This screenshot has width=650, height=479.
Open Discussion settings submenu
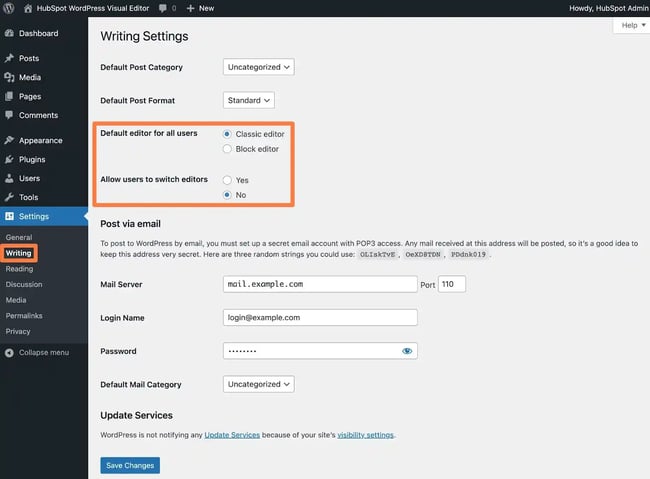24,284
